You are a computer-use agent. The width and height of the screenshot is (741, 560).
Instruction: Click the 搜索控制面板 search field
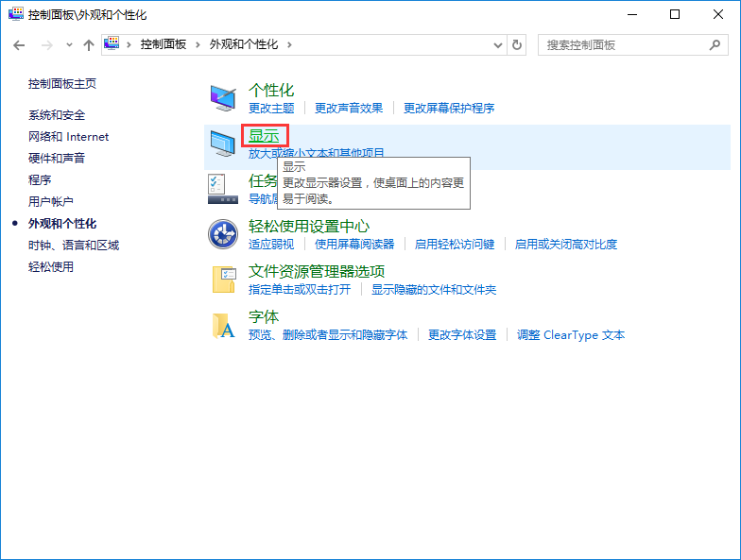pyautogui.click(x=624, y=44)
